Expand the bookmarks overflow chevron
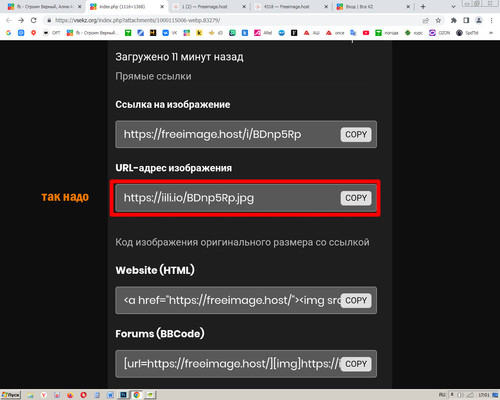This screenshot has width=500, height=400. pos(491,33)
